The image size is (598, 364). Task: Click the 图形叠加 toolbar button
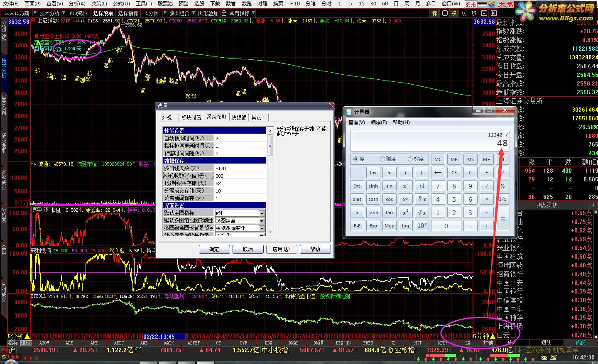pos(208,13)
